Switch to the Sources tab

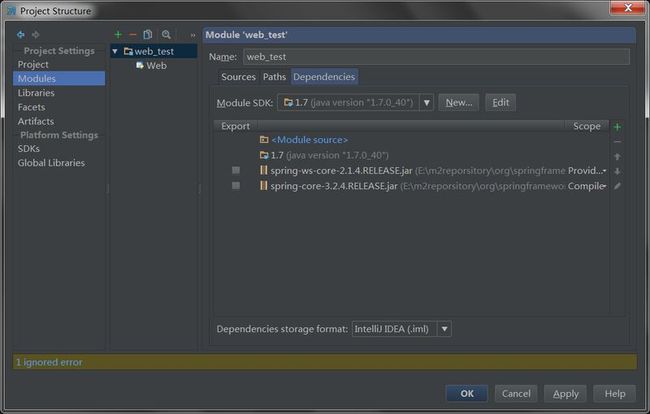tap(238, 77)
